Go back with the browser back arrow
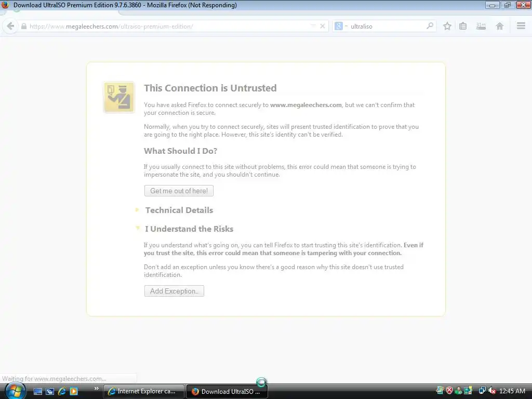532x399 pixels. (x=10, y=26)
